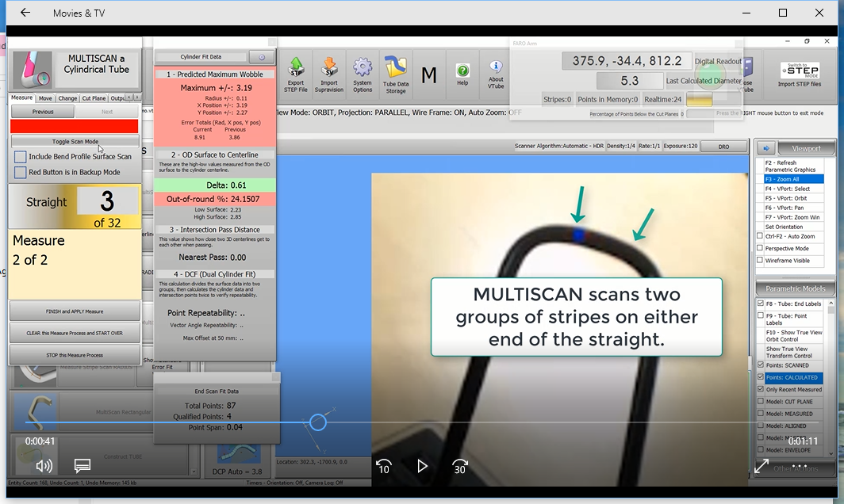The width and height of the screenshot is (844, 504).
Task: Play the video
Action: [x=422, y=466]
